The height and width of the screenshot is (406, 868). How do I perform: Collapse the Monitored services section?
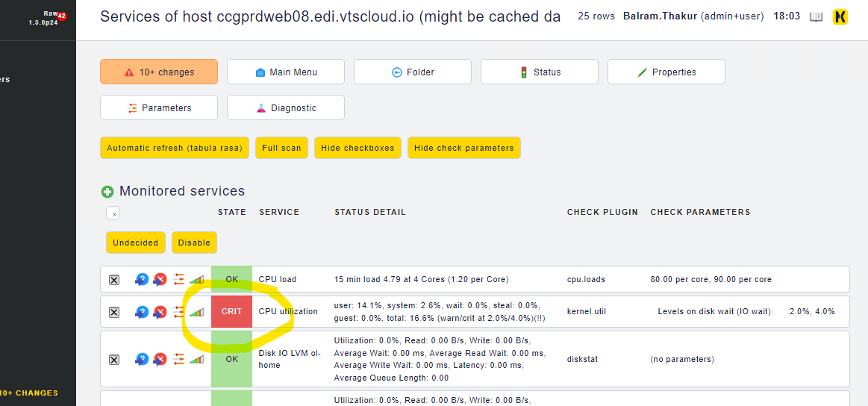coord(107,192)
